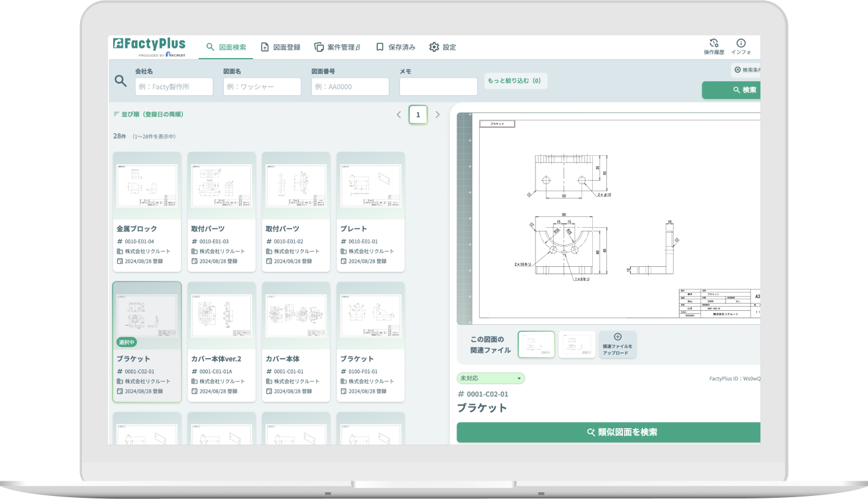Open the インフォ info icon
Image resolution: width=868 pixels, height=499 pixels.
tap(741, 47)
